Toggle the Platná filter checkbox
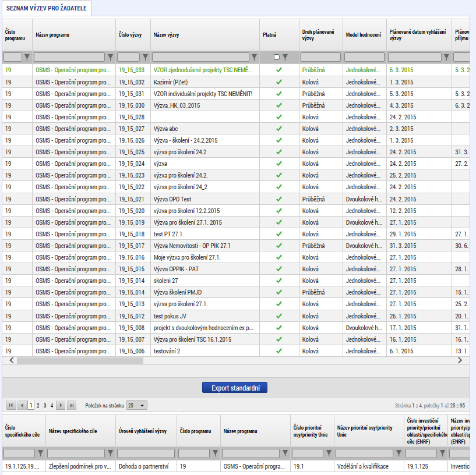The height and width of the screenshot is (475, 476). pyautogui.click(x=277, y=57)
